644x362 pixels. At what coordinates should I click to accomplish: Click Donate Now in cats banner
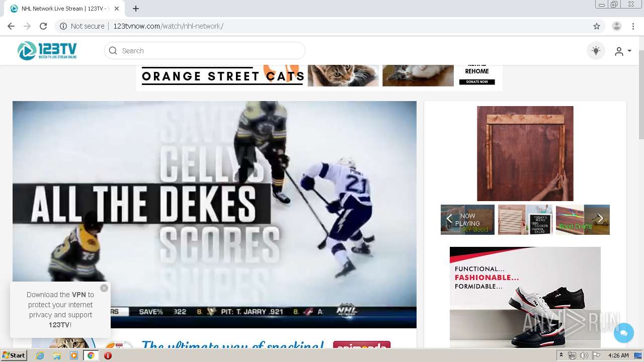477,82
